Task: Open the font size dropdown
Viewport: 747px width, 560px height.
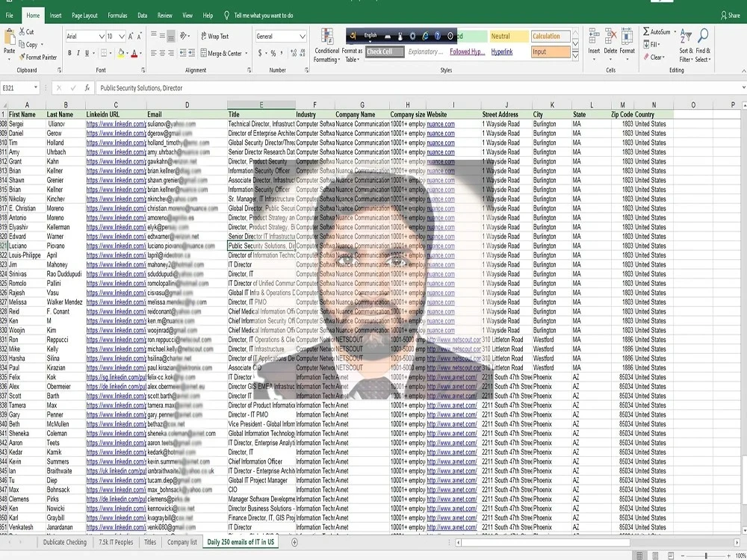Action: [122, 36]
